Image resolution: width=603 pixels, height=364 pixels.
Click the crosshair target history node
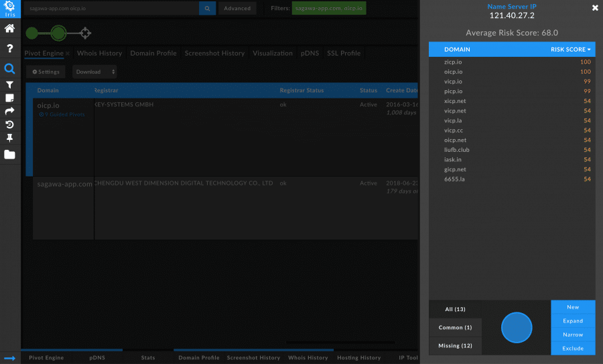pyautogui.click(x=85, y=33)
